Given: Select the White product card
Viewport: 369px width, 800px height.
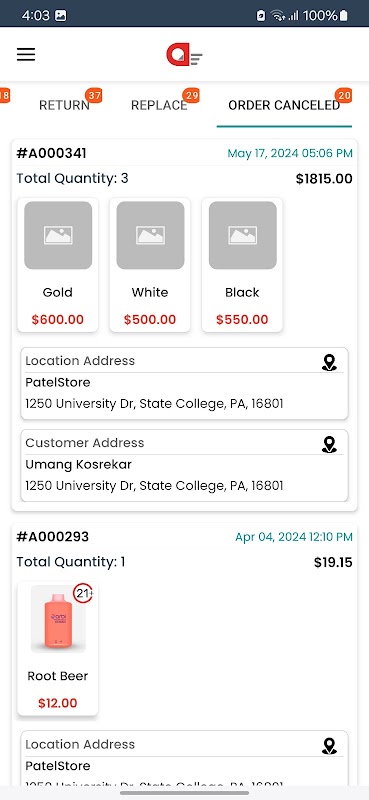Looking at the screenshot, I should point(150,265).
